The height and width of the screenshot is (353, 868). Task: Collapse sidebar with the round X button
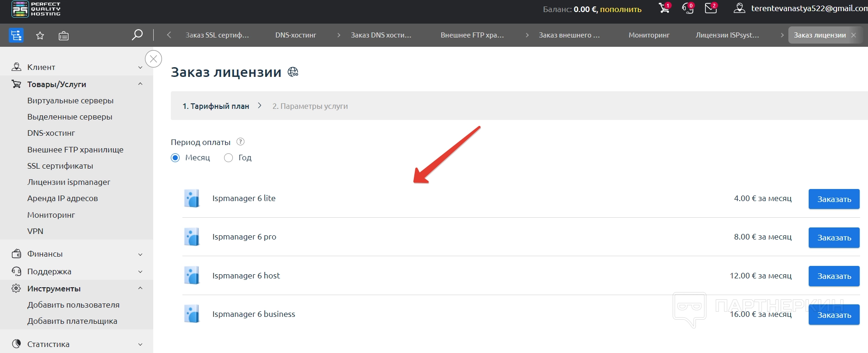(x=153, y=59)
